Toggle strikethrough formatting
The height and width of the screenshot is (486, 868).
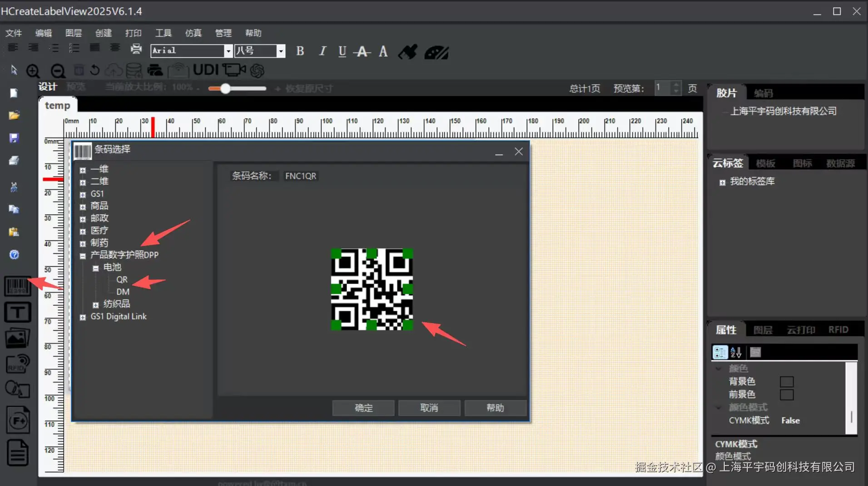[362, 51]
